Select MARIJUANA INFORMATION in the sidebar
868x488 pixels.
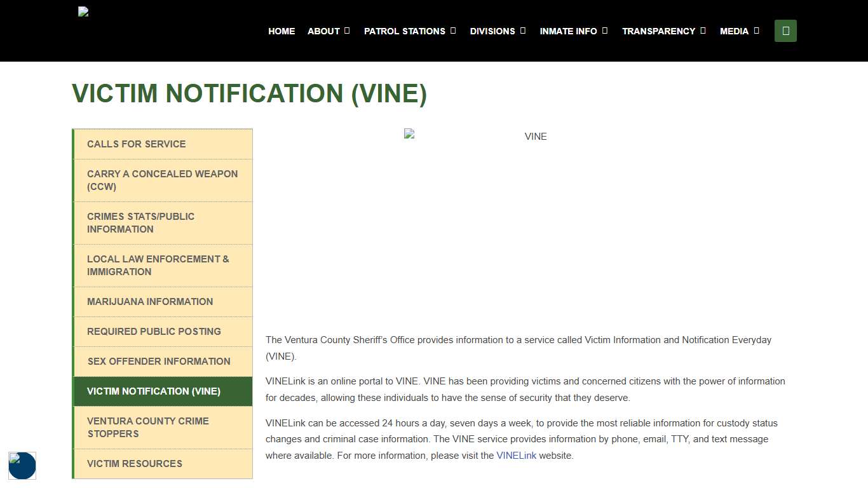pyautogui.click(x=150, y=302)
